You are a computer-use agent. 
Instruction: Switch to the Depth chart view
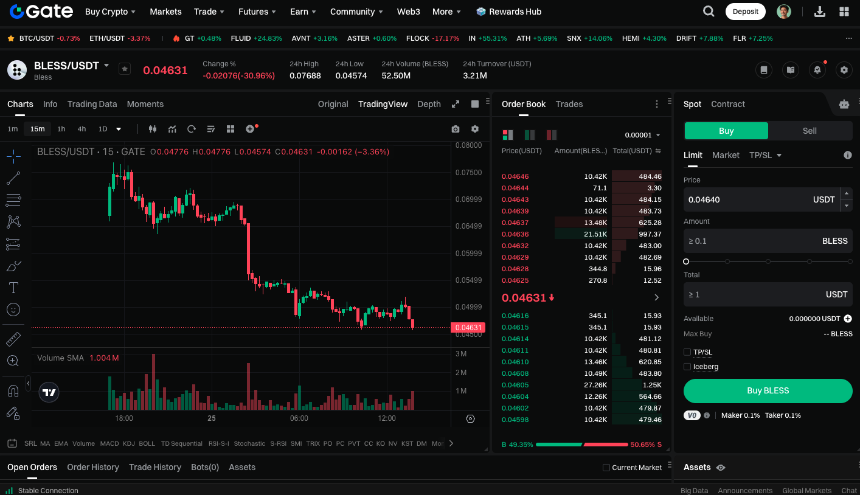(x=429, y=104)
